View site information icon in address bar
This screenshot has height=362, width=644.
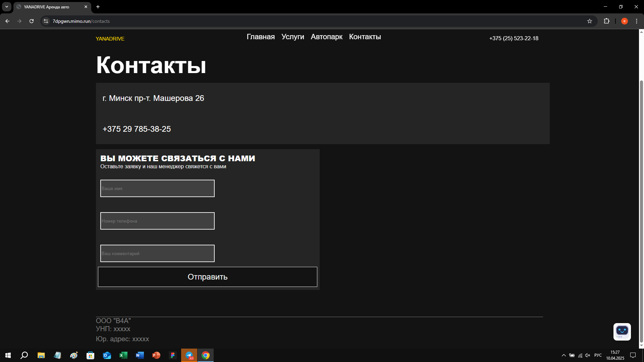click(46, 21)
